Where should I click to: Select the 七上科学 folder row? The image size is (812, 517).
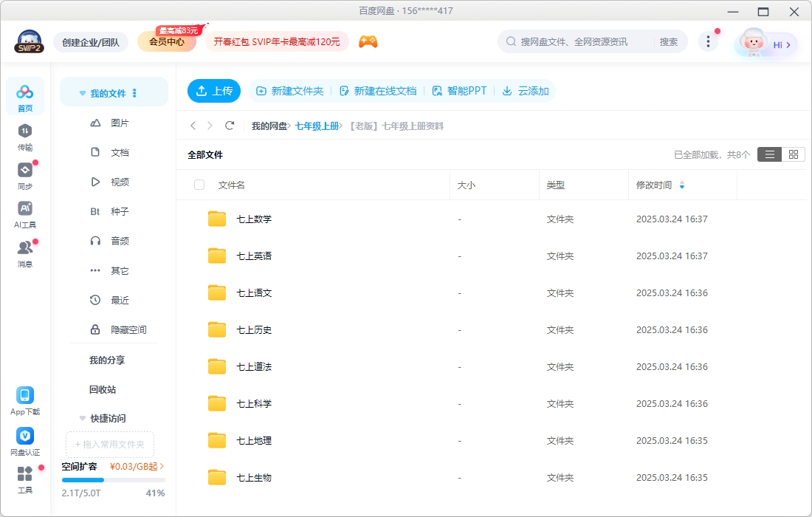tap(492, 404)
